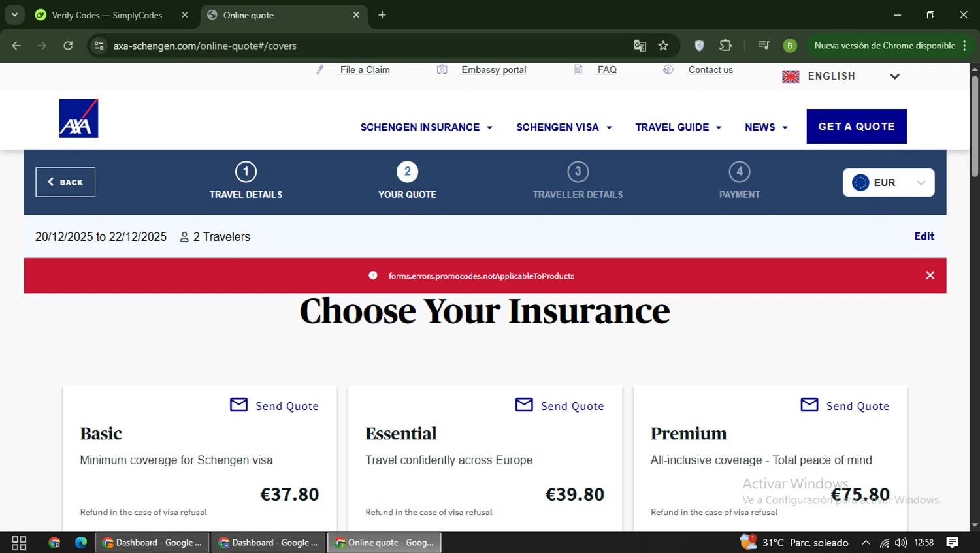The width and height of the screenshot is (980, 553).
Task: Open the Windows Task View icon
Action: coord(19,543)
